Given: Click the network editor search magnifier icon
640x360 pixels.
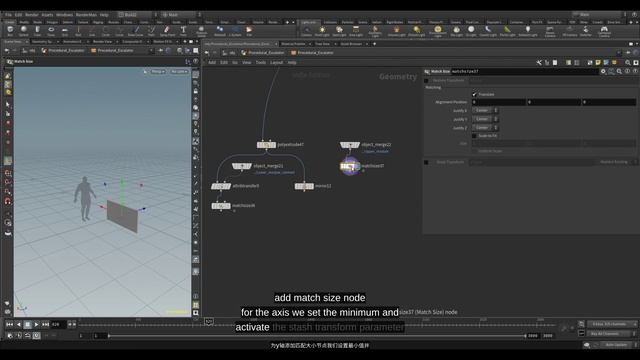Looking at the screenshot, I should click(628, 62).
